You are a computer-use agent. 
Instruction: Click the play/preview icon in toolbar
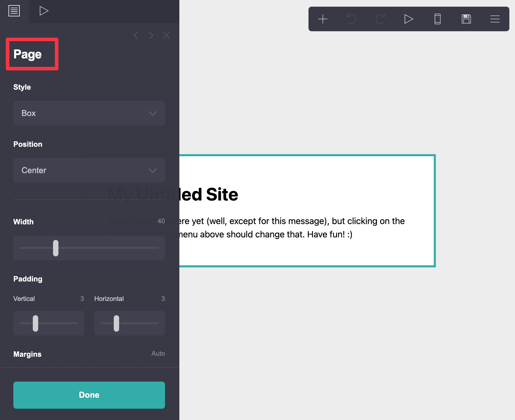[408, 18]
